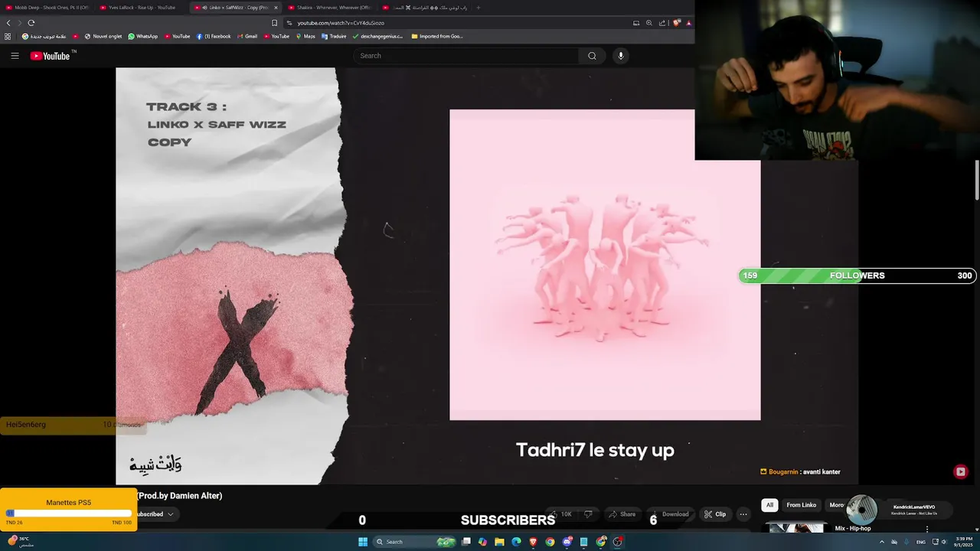Viewport: 980px width, 551px height.
Task: Click the "(Prod.by Damien Alter)" title text
Action: pyautogui.click(x=180, y=496)
